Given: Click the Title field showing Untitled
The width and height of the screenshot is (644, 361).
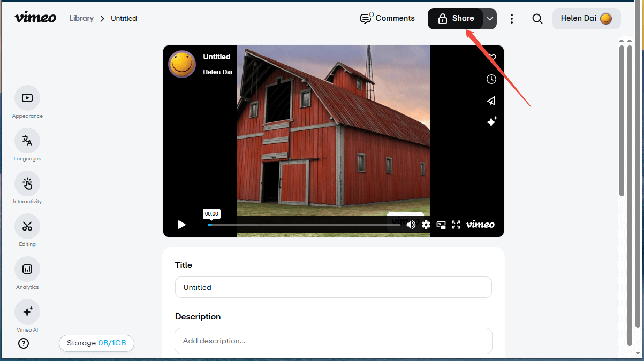Looking at the screenshot, I should pos(334,287).
